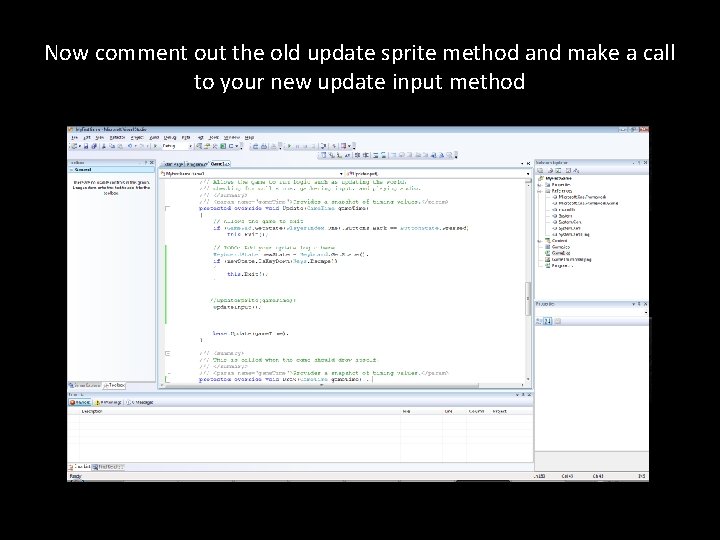Click the Step Into debug toolbar icon

(x=324, y=146)
